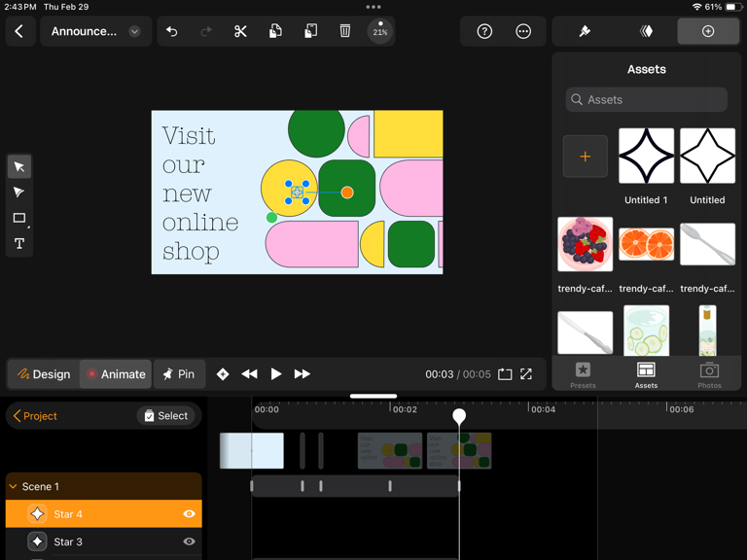The image size is (747, 560).
Task: Switch to Design mode
Action: pos(44,374)
